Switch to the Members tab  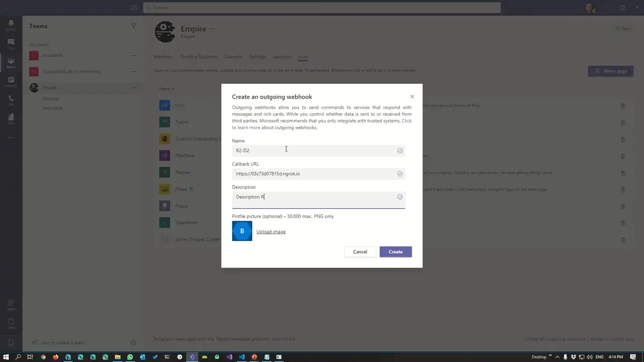(164, 57)
